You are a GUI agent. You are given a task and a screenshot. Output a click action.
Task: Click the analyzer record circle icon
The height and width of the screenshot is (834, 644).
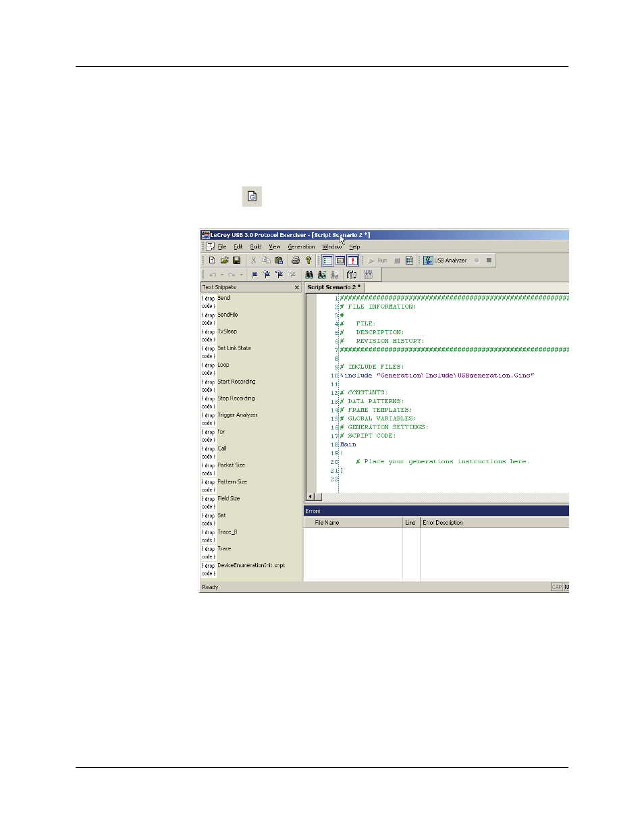pos(477,261)
